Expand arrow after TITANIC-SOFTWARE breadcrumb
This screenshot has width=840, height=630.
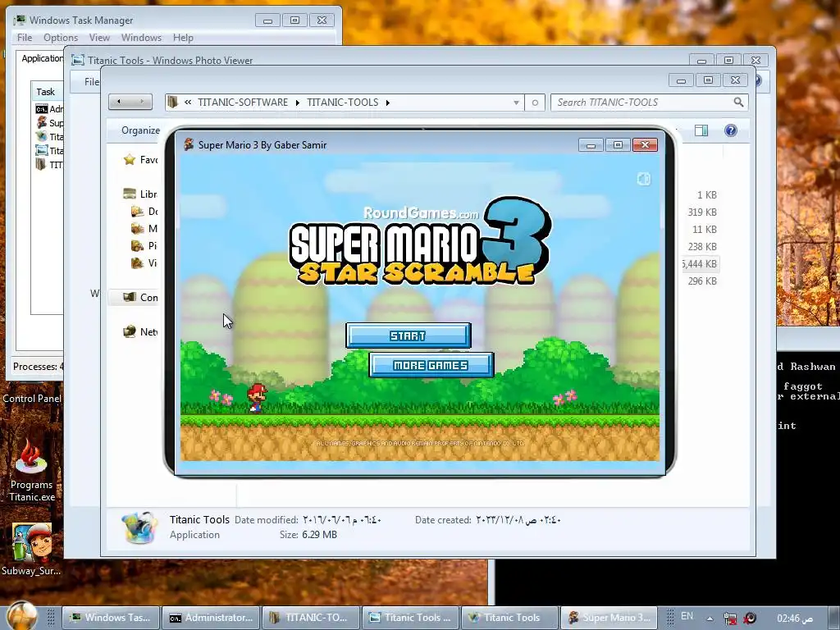pos(297,103)
